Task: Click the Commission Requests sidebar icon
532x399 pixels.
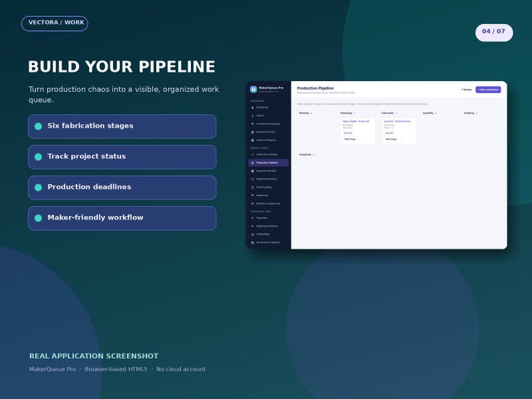Action: click(x=253, y=124)
